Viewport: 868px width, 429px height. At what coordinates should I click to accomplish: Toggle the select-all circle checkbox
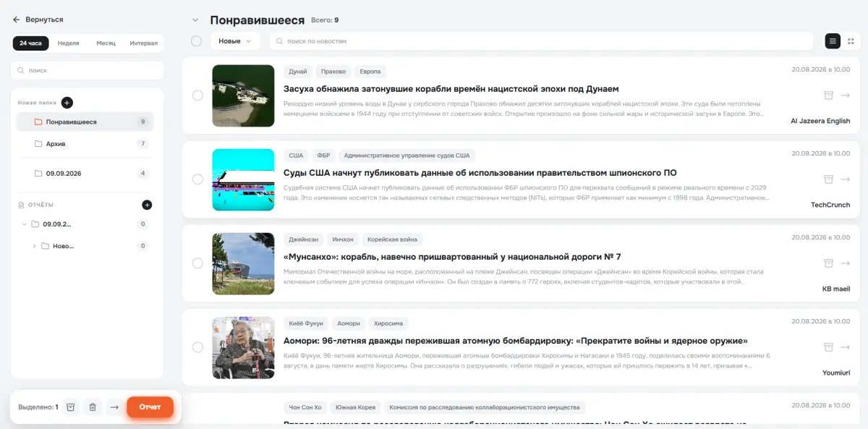coord(196,41)
